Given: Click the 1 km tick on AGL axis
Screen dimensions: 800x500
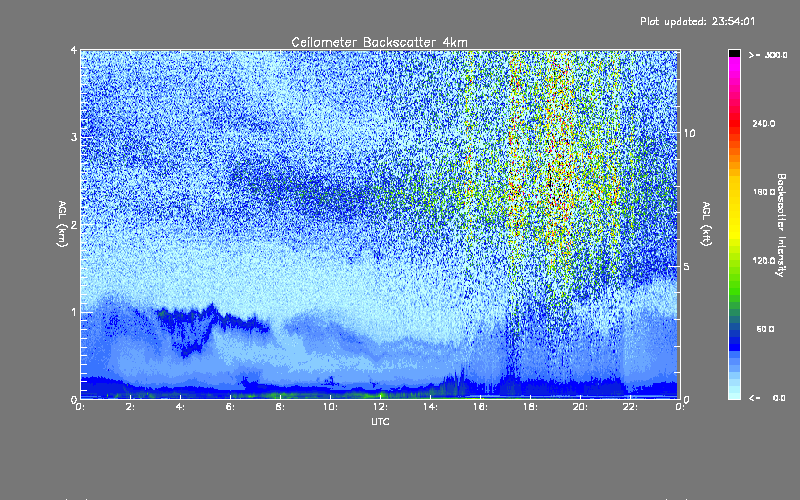Looking at the screenshot, I should [74, 312].
